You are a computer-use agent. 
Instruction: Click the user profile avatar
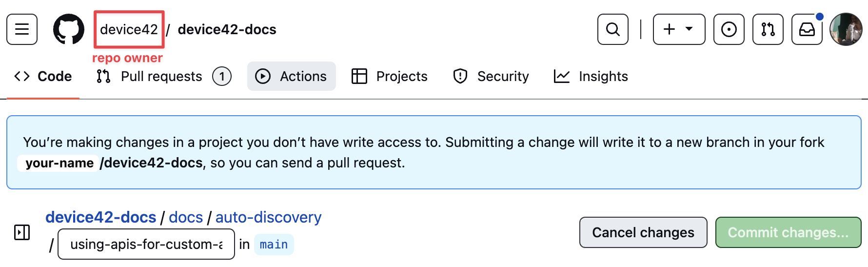point(846,29)
